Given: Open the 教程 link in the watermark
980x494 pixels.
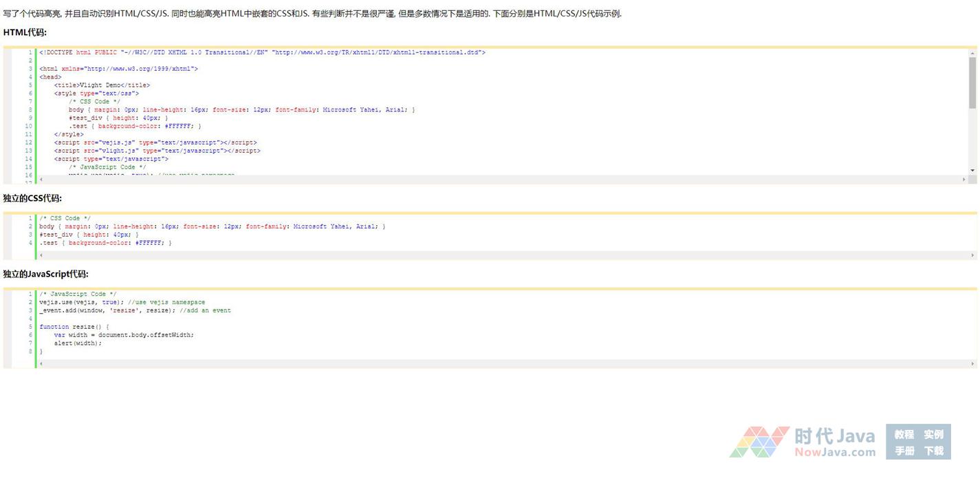Looking at the screenshot, I should (x=904, y=434).
